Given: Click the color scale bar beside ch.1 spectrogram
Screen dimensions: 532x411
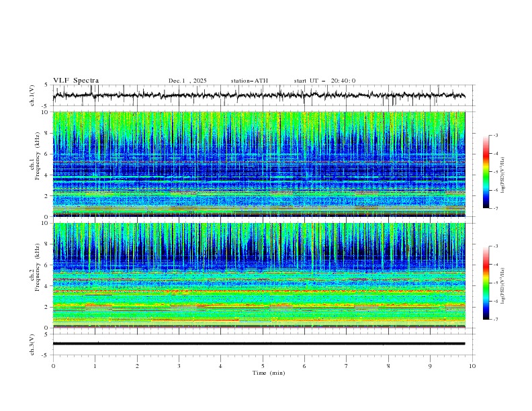Looking at the screenshot, I should tap(486, 172).
